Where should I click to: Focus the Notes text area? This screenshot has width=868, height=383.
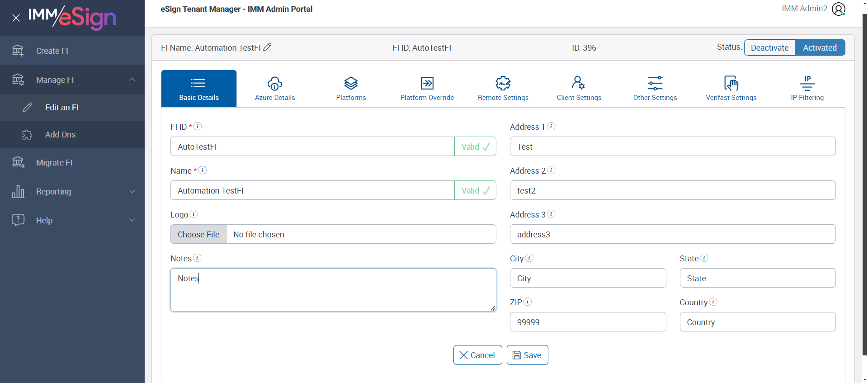[333, 290]
